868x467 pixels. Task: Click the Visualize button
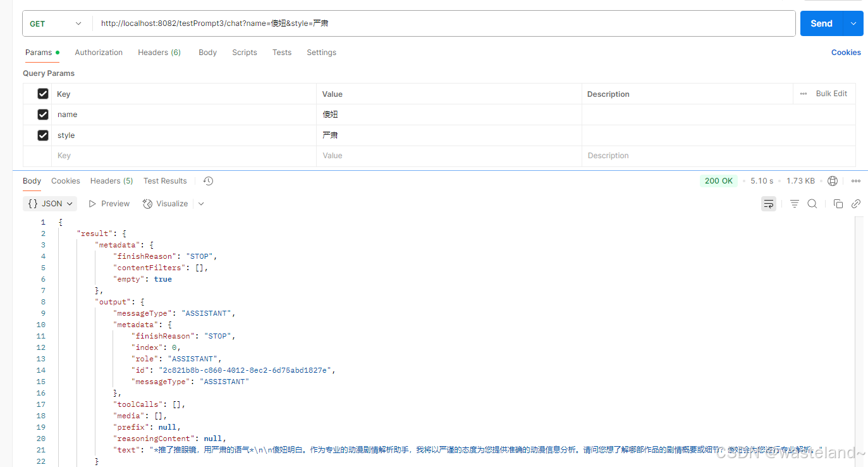166,204
